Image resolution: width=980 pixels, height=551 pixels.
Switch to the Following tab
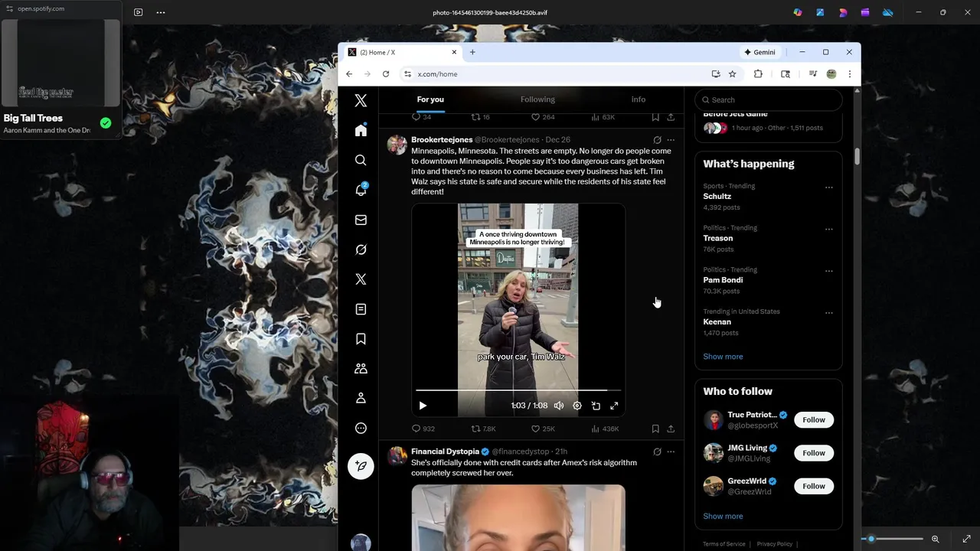pos(537,99)
